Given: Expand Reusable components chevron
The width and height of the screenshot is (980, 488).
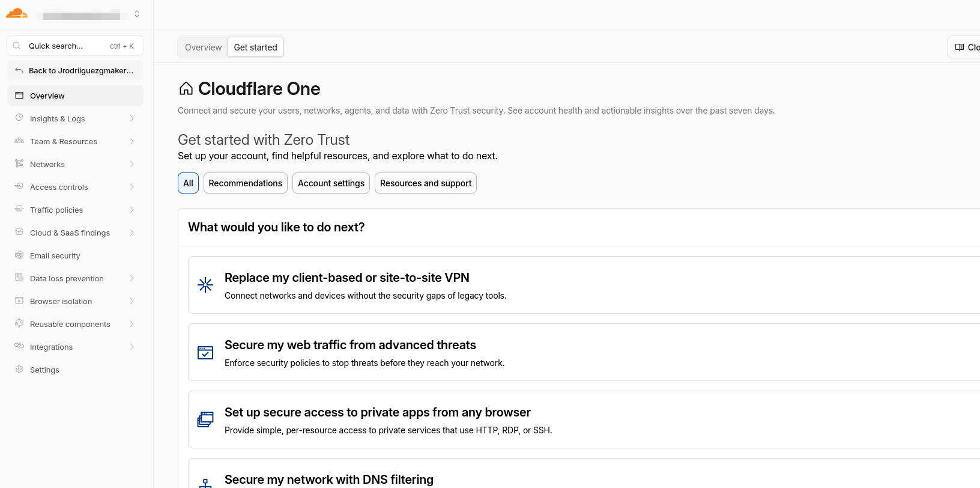Looking at the screenshot, I should coord(132,324).
